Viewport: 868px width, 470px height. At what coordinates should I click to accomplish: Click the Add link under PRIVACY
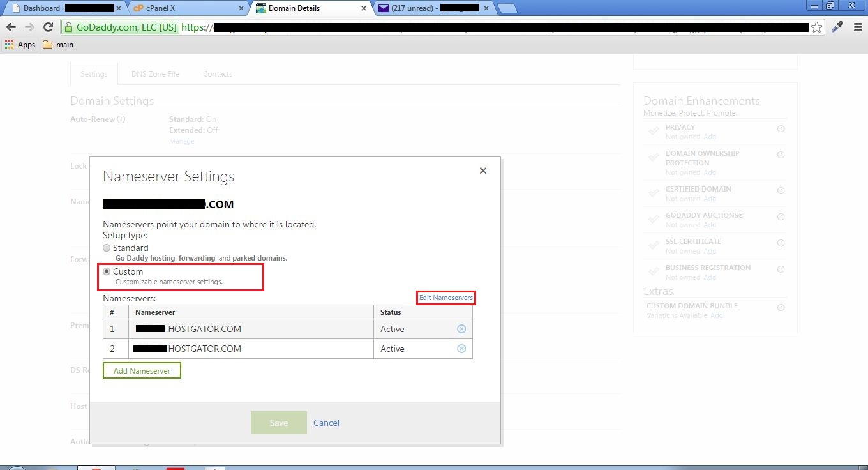pyautogui.click(x=710, y=137)
